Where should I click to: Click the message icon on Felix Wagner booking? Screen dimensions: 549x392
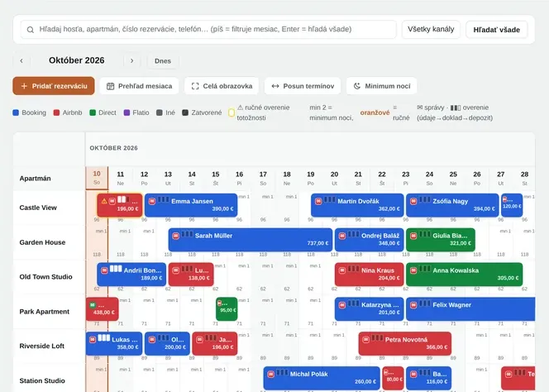tap(413, 305)
